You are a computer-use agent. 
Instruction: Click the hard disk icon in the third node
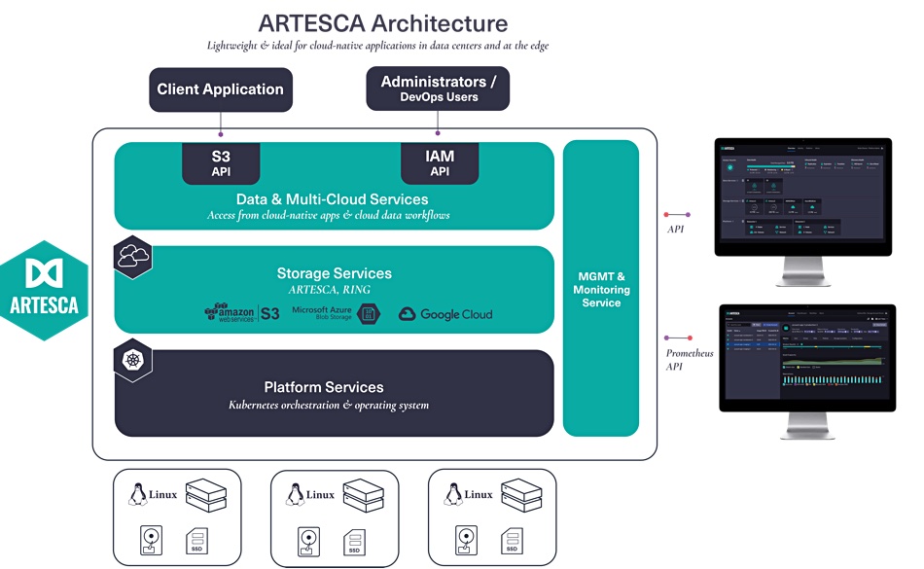466,540
